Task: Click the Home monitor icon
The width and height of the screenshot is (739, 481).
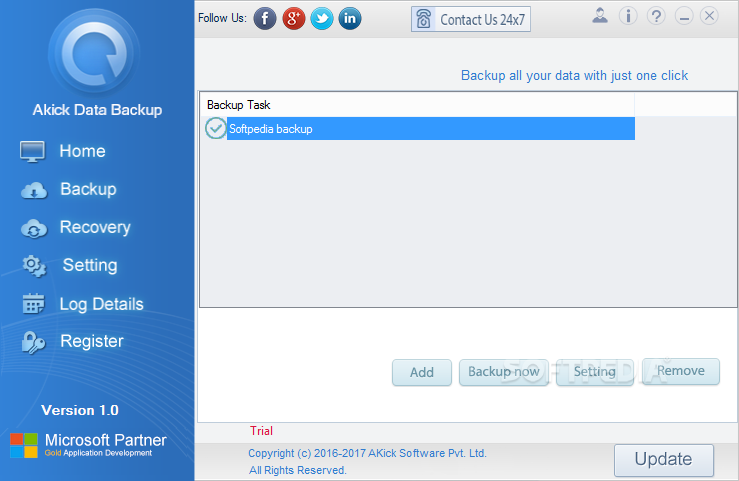Action: (33, 152)
